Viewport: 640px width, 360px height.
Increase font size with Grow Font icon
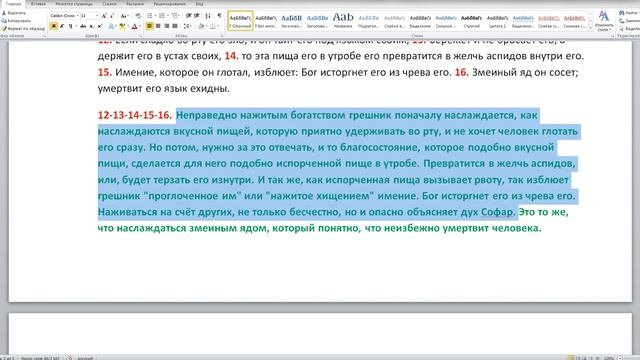pos(104,16)
